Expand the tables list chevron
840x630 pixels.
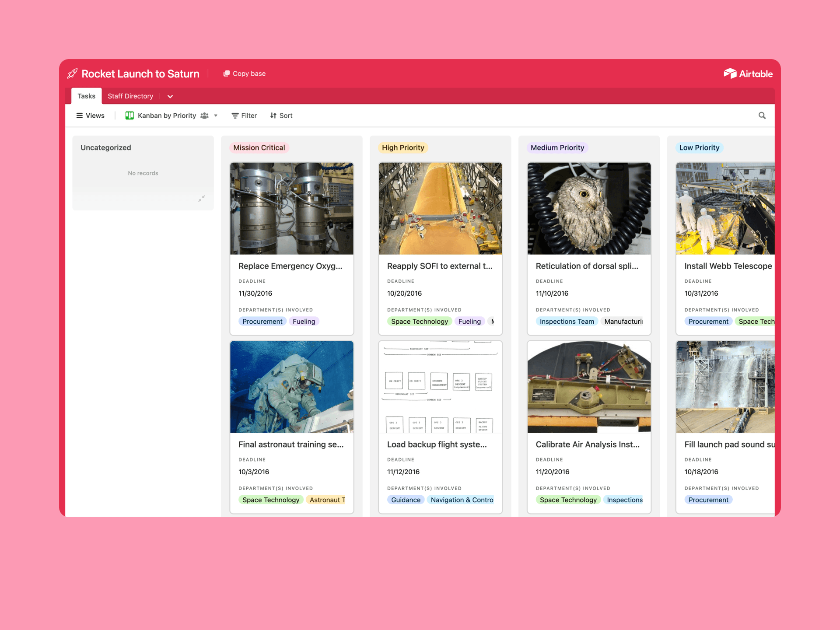coord(170,96)
